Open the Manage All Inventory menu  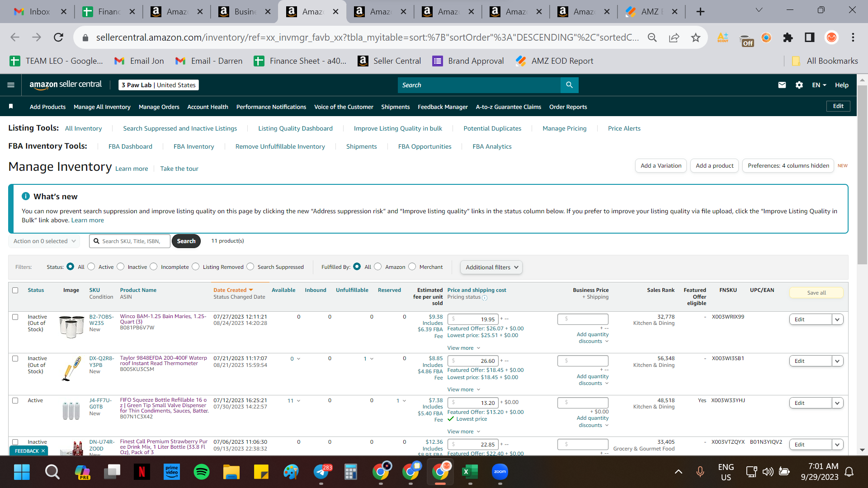coord(102,107)
